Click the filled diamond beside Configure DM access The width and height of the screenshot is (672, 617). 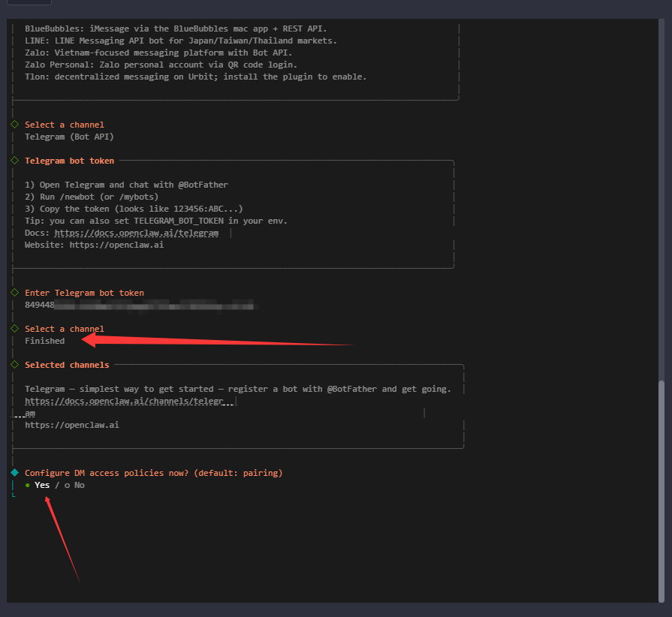click(x=14, y=473)
